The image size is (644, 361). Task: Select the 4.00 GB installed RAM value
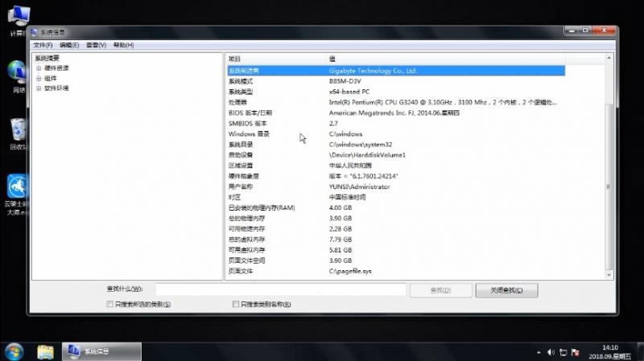coord(340,208)
